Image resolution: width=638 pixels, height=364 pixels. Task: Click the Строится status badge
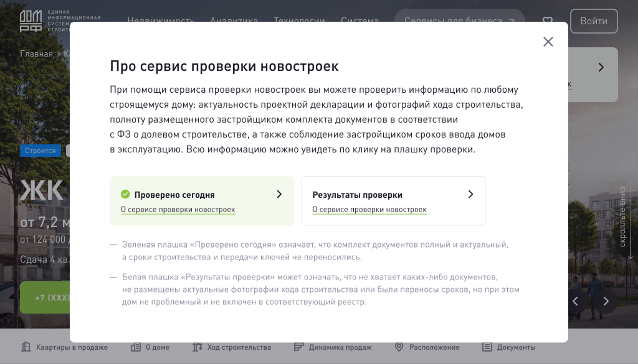click(40, 151)
